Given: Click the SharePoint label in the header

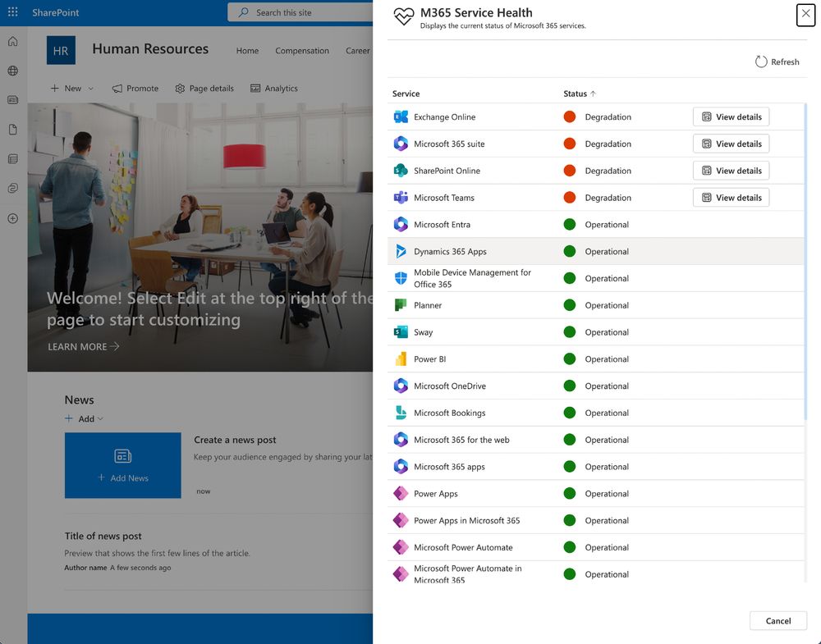Looking at the screenshot, I should 56,12.
